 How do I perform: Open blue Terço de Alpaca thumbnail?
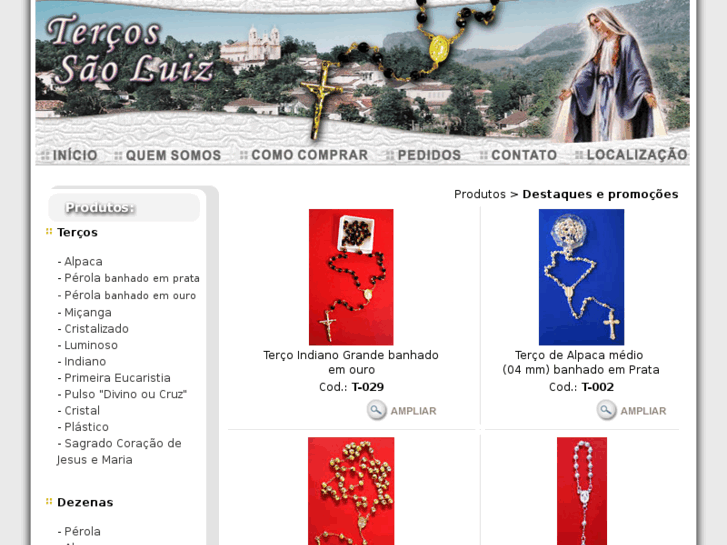point(581,277)
